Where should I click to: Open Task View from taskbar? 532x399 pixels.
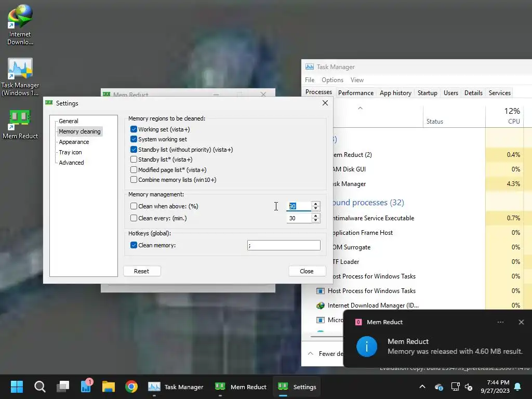pyautogui.click(x=63, y=387)
